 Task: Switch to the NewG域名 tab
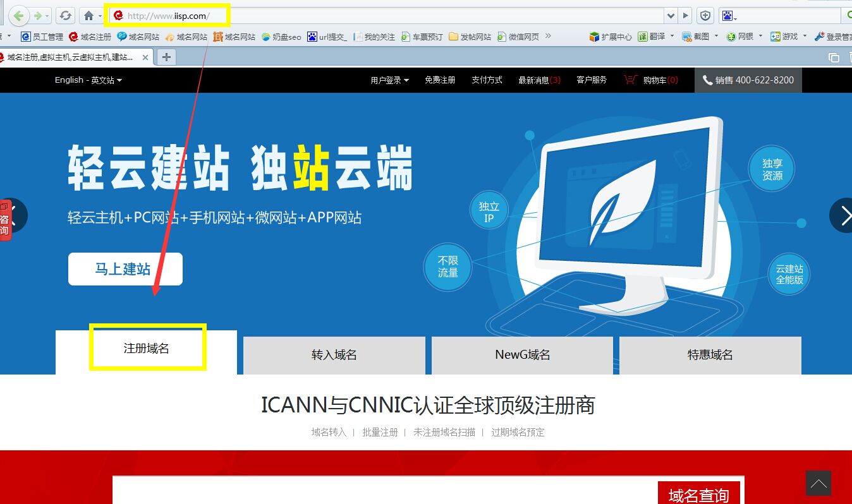pos(521,355)
